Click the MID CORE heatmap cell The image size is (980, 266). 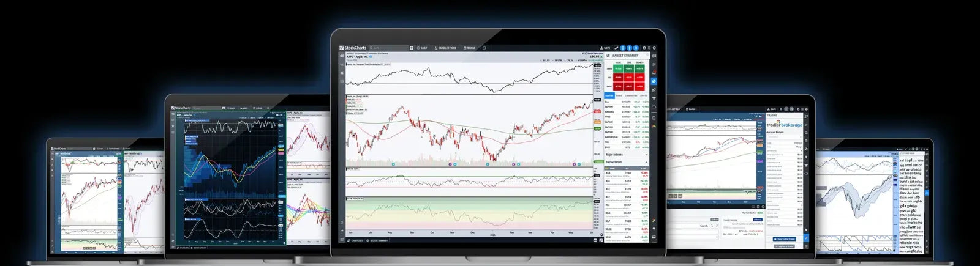[629, 78]
